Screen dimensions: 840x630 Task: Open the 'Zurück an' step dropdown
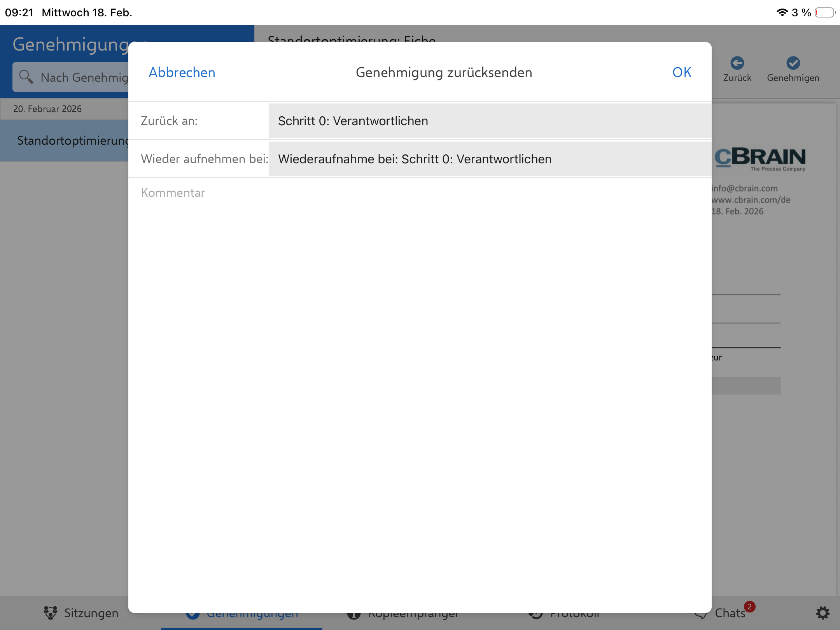[489, 121]
